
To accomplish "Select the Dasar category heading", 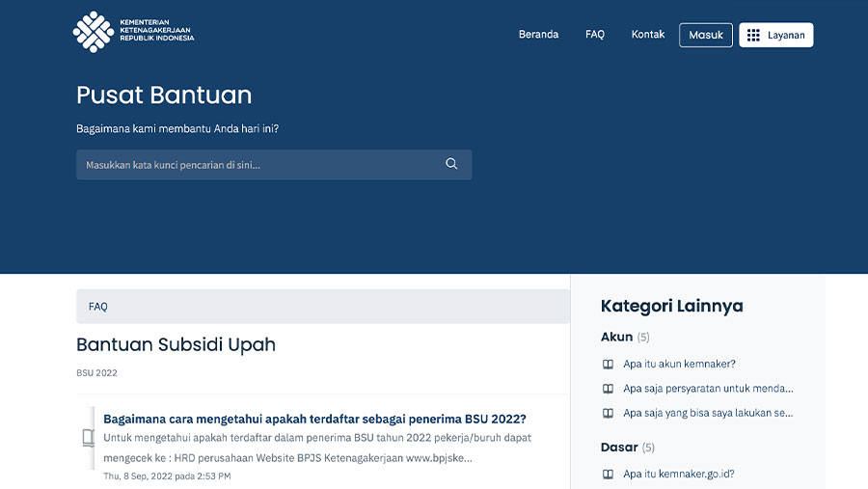I will 619,447.
